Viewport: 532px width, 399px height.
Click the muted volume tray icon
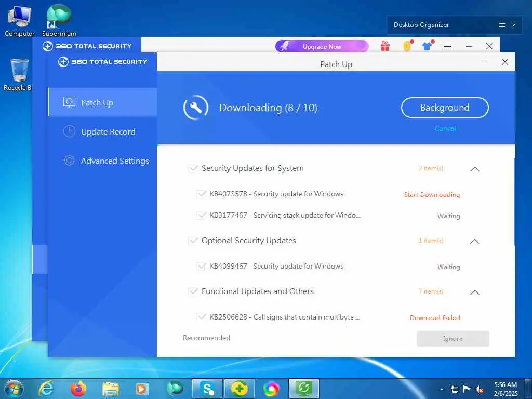click(x=480, y=389)
